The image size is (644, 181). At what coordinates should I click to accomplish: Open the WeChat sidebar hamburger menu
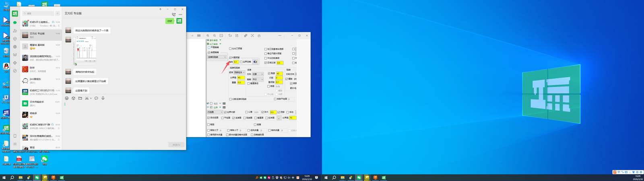[15, 144]
